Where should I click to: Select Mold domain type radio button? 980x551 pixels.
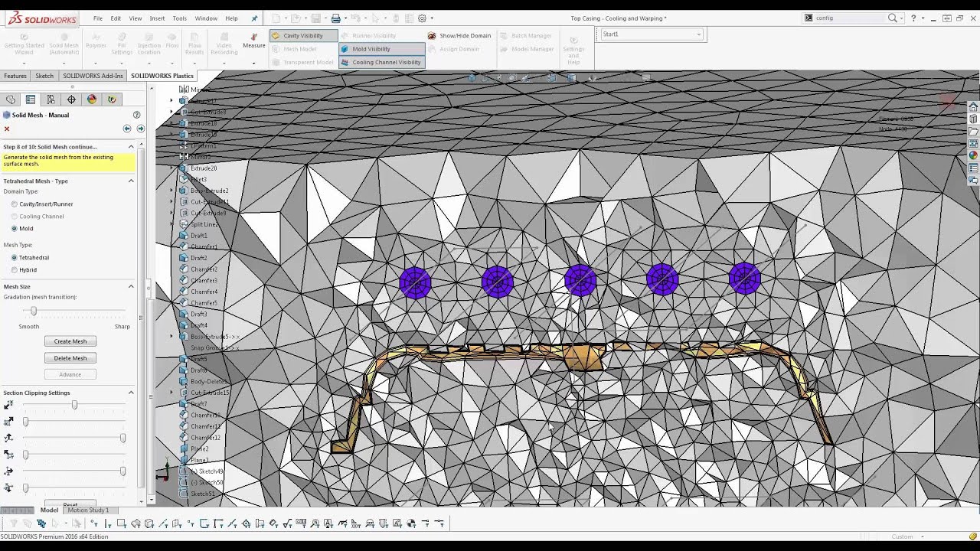click(15, 229)
